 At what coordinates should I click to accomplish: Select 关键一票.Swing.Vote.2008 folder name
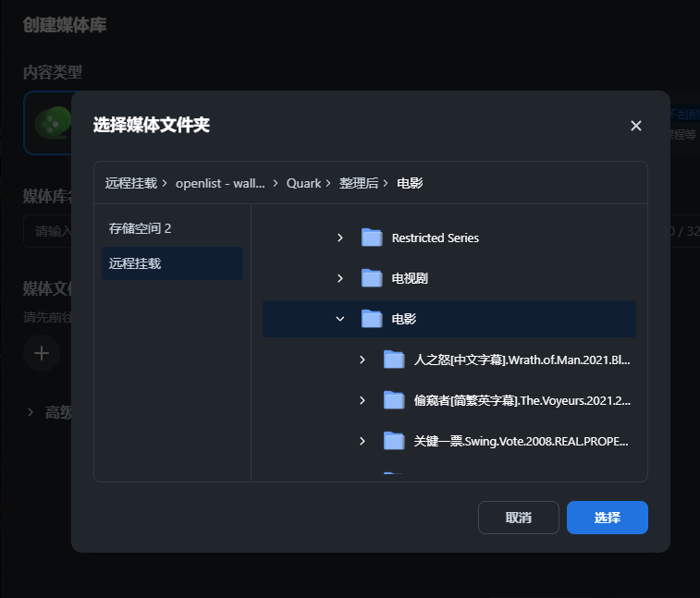click(521, 441)
